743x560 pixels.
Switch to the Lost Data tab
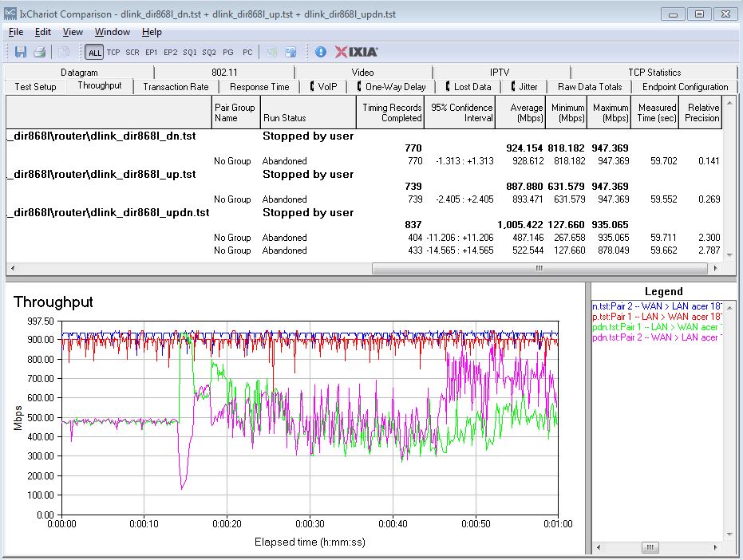pos(468,87)
